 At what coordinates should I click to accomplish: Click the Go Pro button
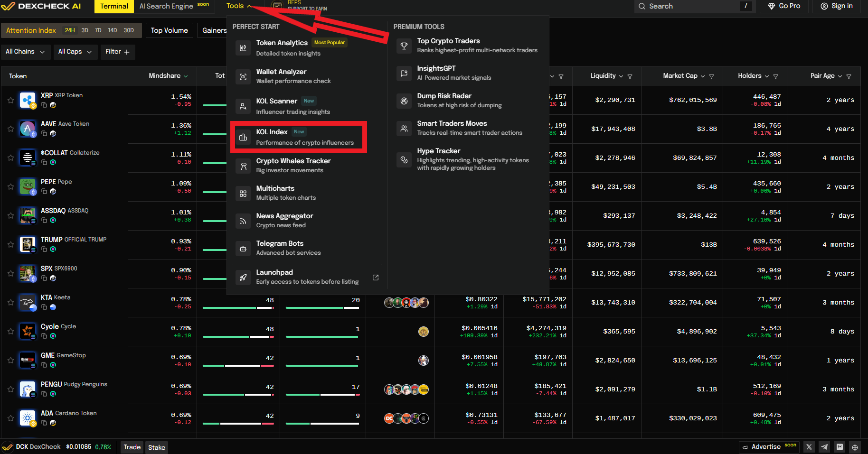[784, 6]
